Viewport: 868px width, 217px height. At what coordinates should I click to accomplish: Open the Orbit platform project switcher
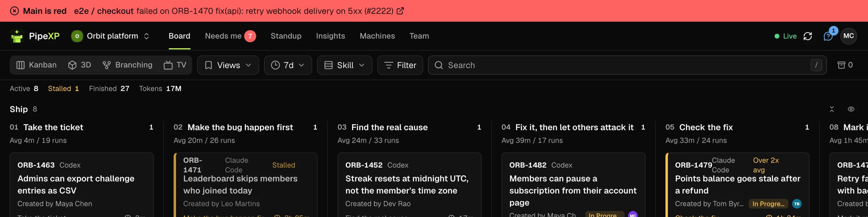110,36
